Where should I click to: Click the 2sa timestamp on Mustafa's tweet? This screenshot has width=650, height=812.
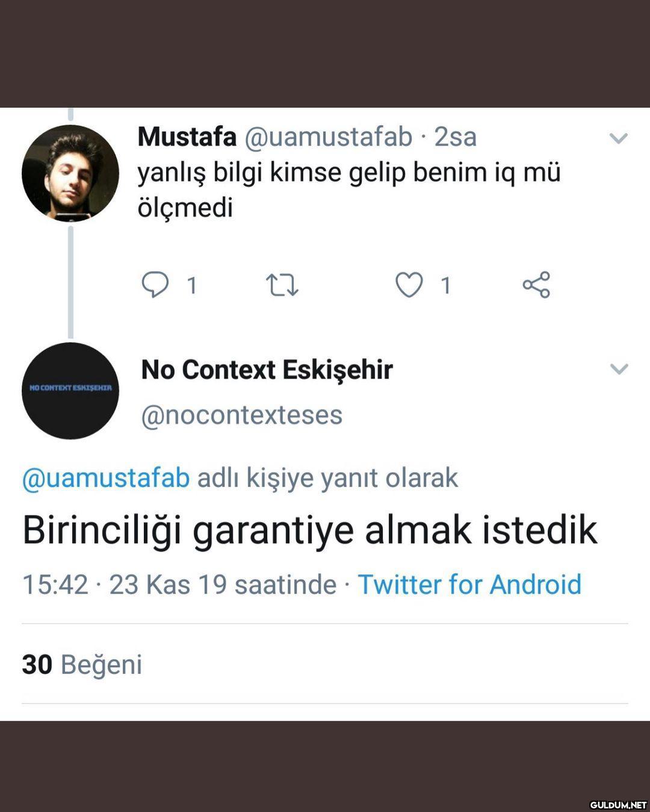456,137
